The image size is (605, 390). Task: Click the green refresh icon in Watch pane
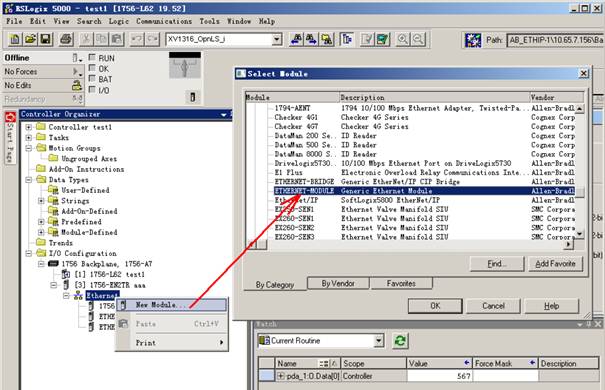(x=400, y=341)
